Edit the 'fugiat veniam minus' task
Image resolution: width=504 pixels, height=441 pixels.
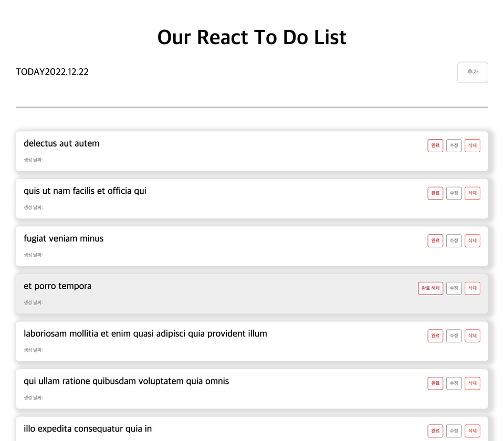[x=454, y=241]
